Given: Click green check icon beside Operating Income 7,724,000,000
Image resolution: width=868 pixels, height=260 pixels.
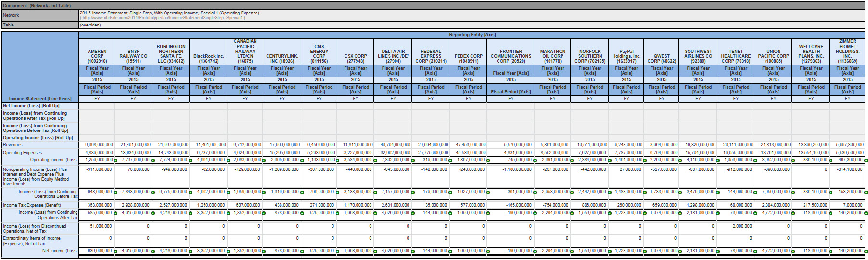Looking at the screenshot, I should pyautogui.click(x=191, y=160).
